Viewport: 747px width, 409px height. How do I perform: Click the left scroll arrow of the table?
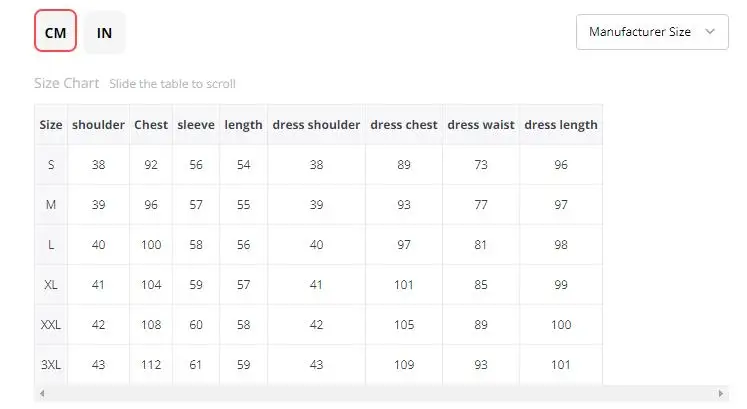coord(42,393)
